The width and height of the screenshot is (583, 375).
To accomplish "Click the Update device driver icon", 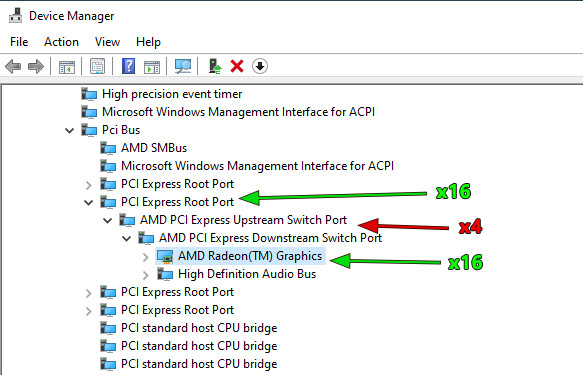I will tap(215, 67).
